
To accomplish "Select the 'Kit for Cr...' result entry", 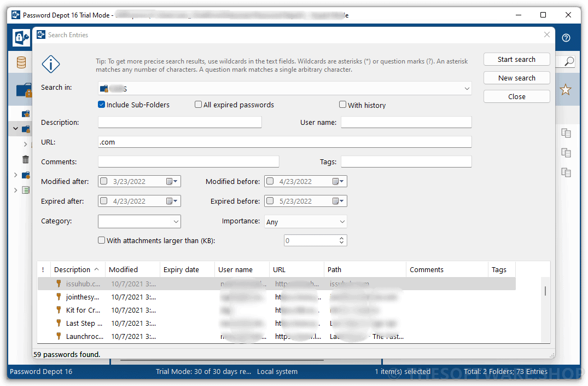I will tap(277, 310).
